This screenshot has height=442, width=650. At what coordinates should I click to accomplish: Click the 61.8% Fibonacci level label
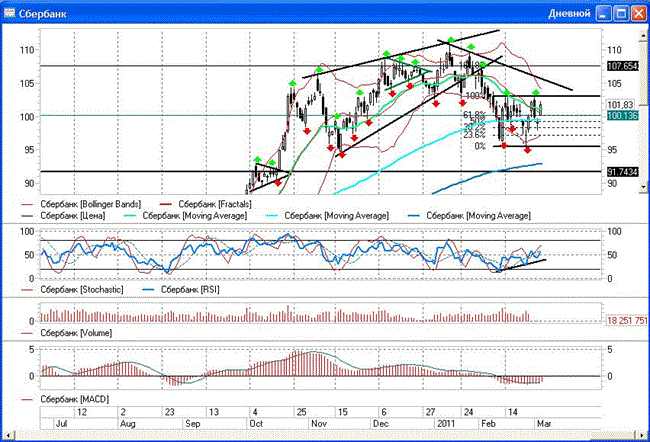click(x=474, y=114)
